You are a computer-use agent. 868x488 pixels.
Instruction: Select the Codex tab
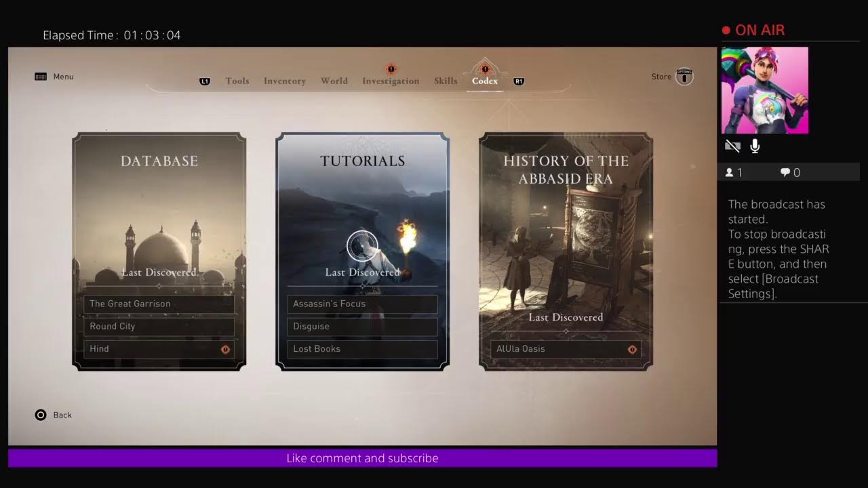tap(485, 81)
